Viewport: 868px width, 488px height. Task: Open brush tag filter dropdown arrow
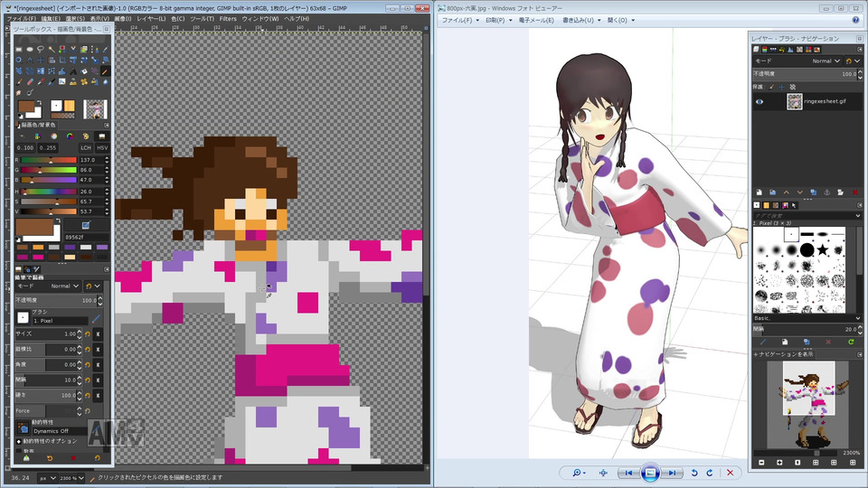pos(858,216)
